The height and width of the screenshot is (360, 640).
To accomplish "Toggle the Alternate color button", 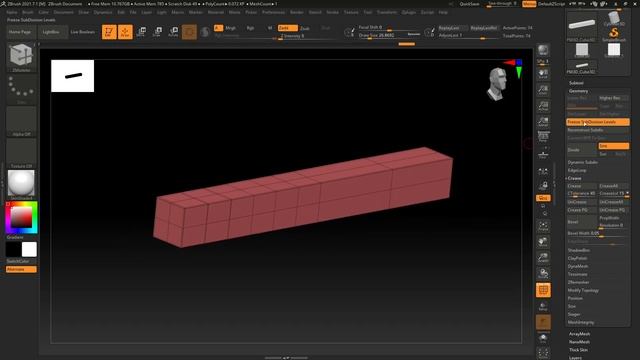I will [x=21, y=269].
